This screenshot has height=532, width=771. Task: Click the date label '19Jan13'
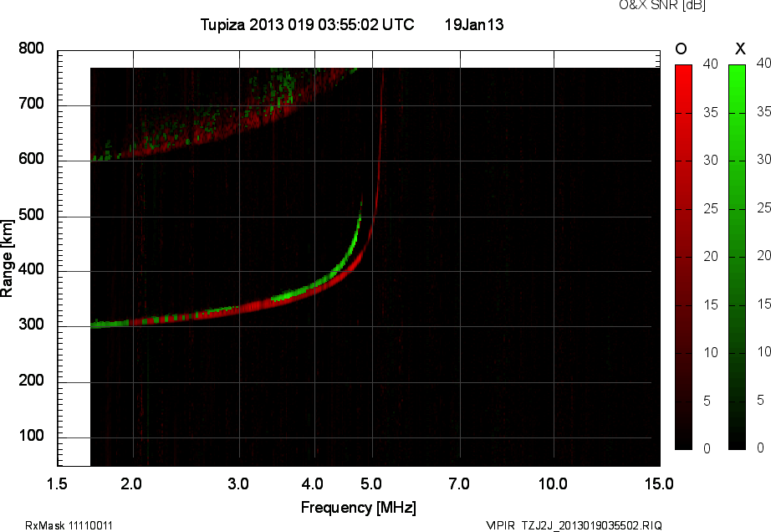pos(474,24)
